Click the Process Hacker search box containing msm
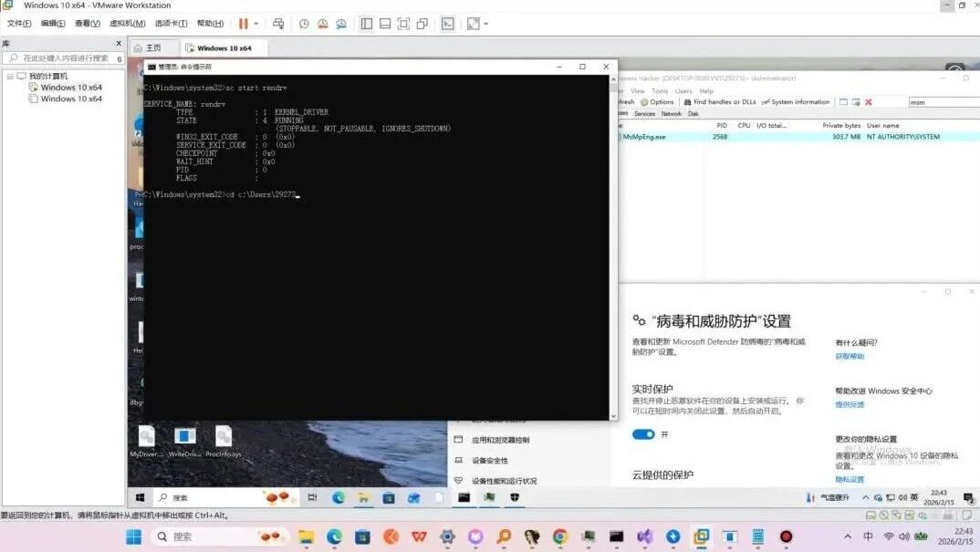 point(944,102)
